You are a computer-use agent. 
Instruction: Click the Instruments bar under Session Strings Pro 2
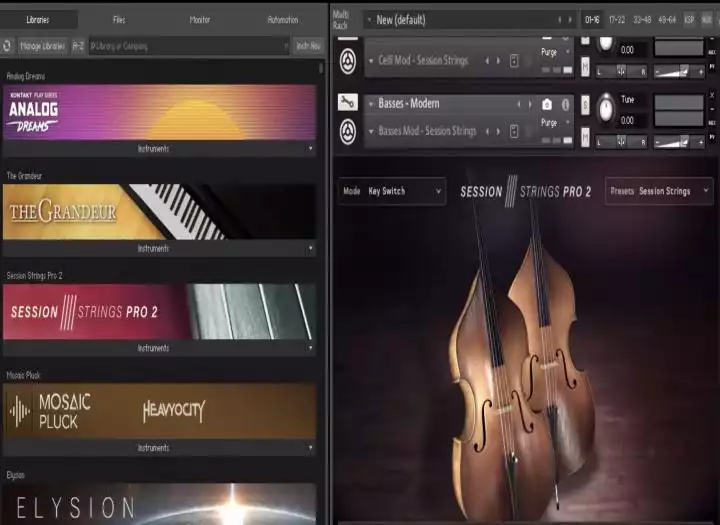point(159,348)
